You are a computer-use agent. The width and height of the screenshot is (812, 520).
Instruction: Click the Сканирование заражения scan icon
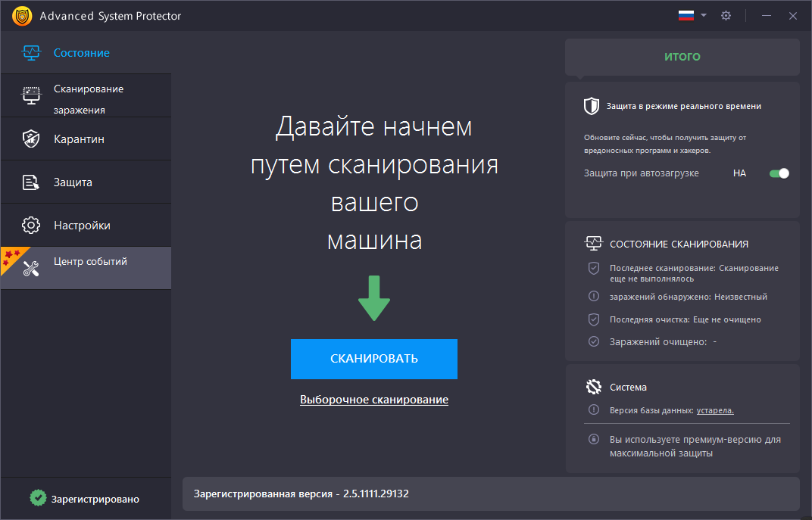[31, 95]
